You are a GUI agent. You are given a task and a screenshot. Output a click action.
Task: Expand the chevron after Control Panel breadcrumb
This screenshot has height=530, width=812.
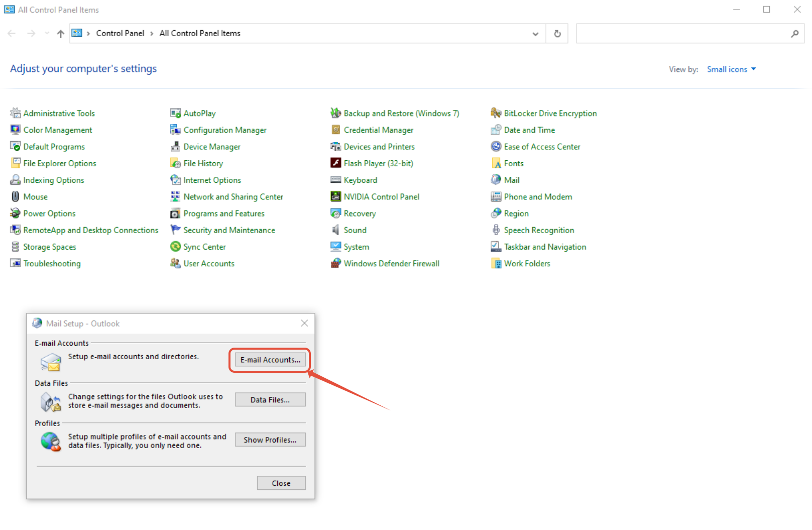[x=152, y=33]
